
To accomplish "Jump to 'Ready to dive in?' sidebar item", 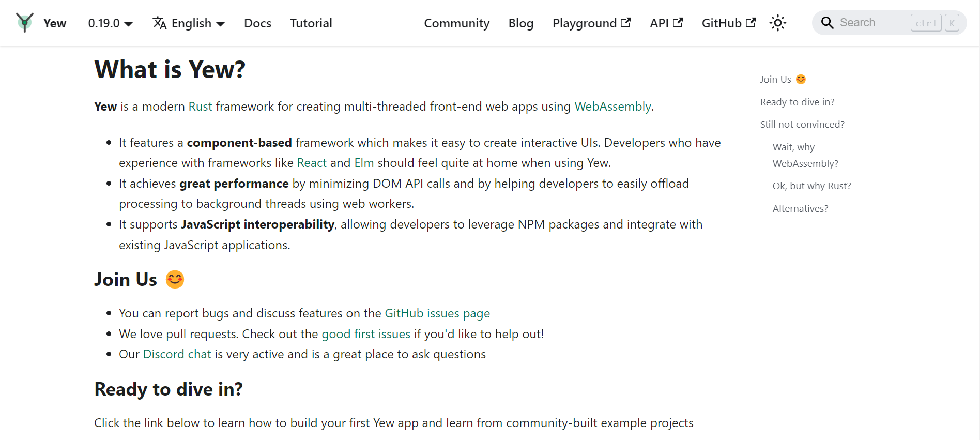I will 798,102.
